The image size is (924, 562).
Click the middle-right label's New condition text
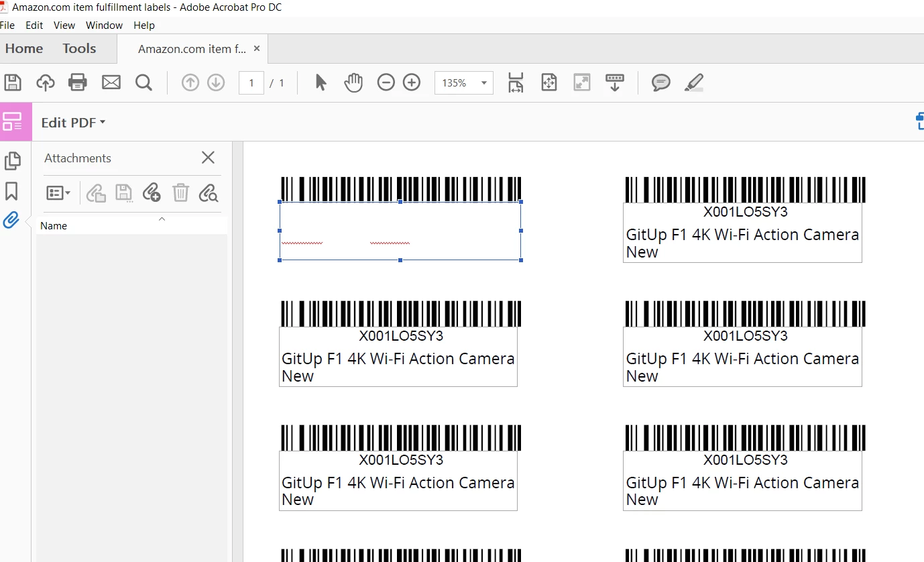pos(642,376)
